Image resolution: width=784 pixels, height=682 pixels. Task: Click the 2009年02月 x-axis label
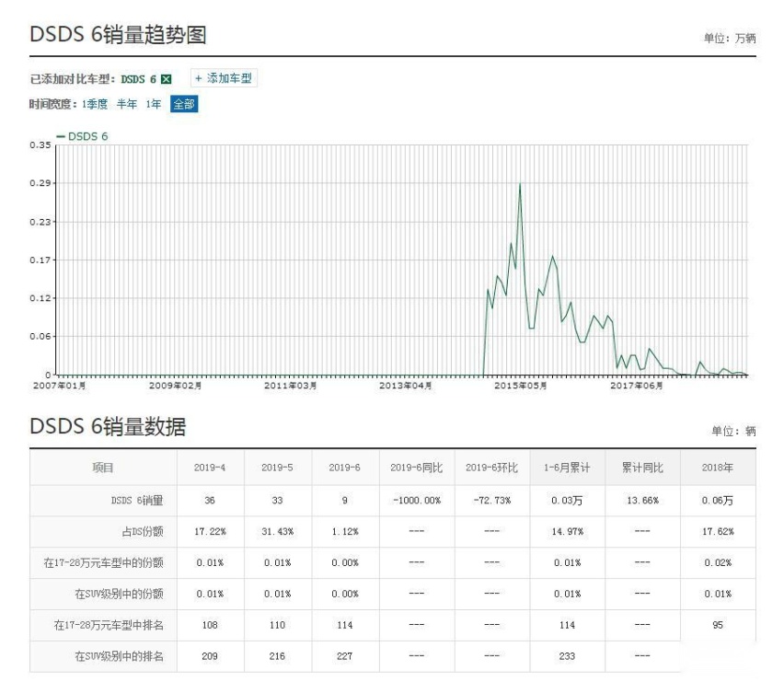click(175, 386)
